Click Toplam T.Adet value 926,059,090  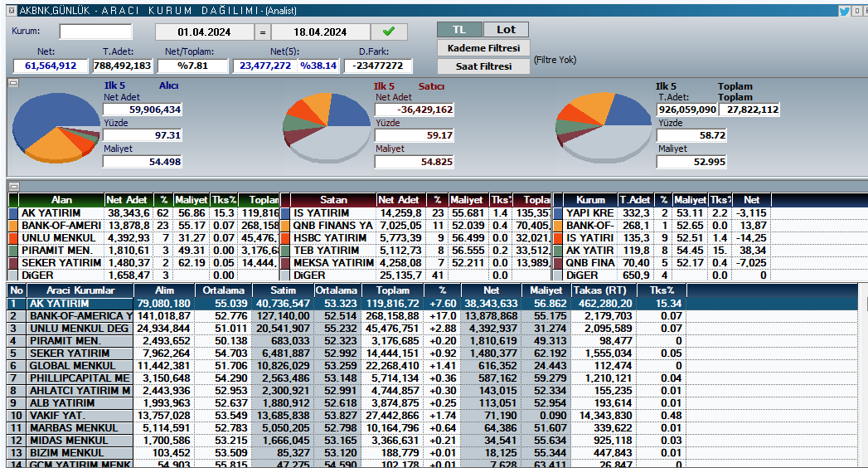687,110
